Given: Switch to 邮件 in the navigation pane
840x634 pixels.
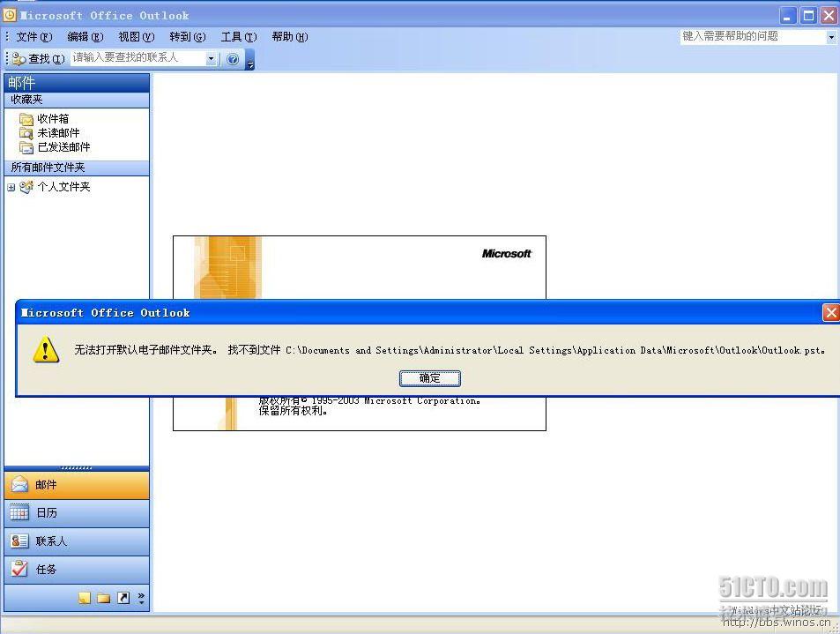Looking at the screenshot, I should pyautogui.click(x=77, y=485).
